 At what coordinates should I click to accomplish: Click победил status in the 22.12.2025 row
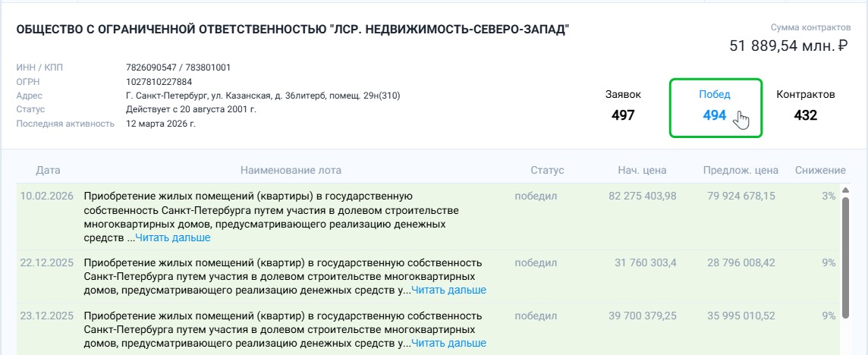coord(536,262)
